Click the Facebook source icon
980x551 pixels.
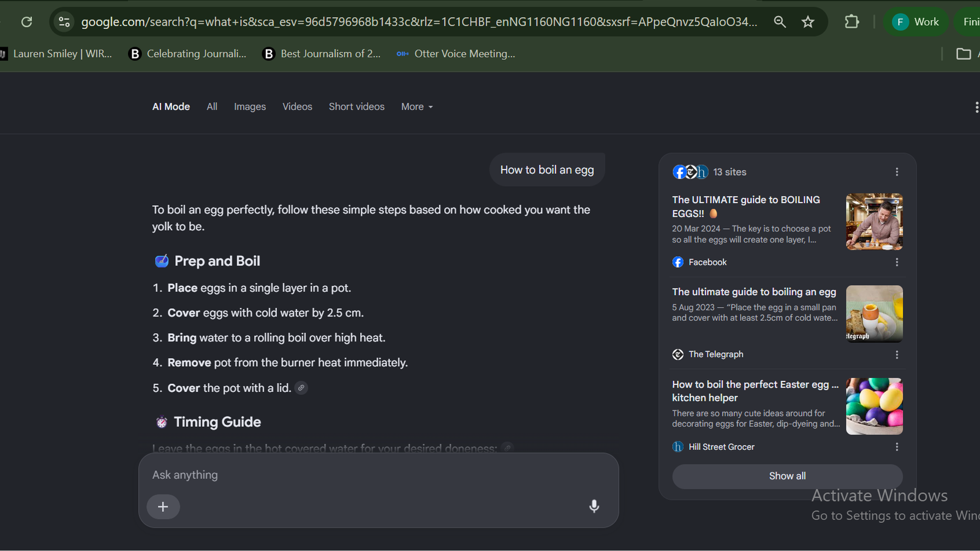click(678, 262)
